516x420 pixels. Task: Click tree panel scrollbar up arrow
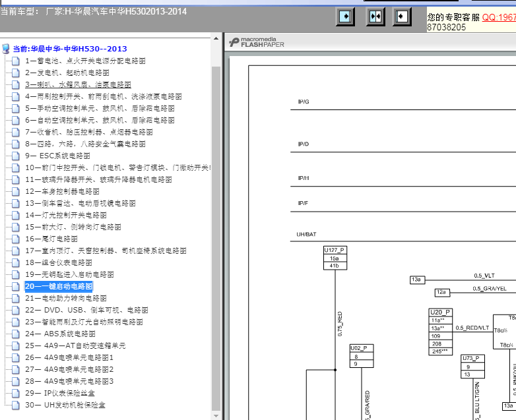pos(216,38)
